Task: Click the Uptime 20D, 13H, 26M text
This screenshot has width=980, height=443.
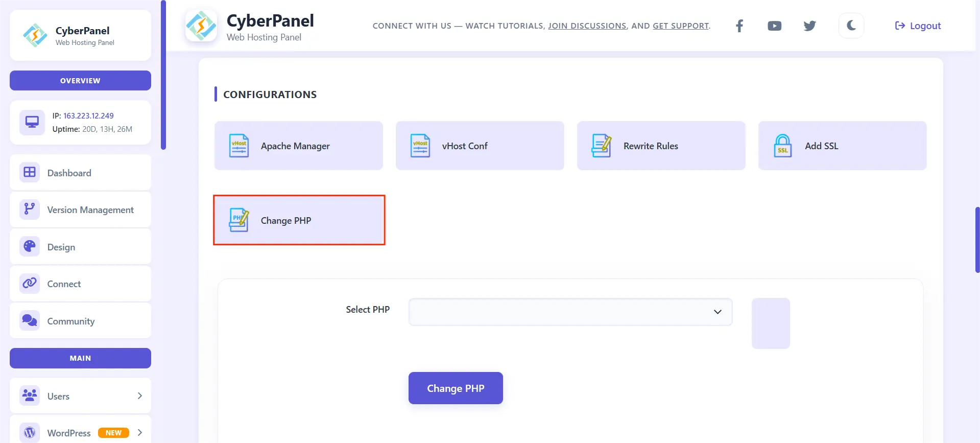Action: [x=92, y=129]
